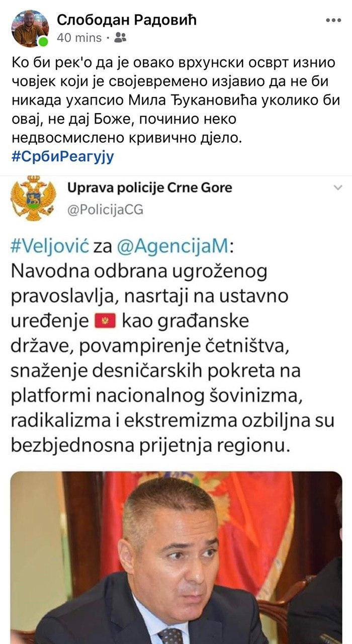Screen dimensions: 352x644
Task: Click the green online status dot
Action: tap(43, 41)
